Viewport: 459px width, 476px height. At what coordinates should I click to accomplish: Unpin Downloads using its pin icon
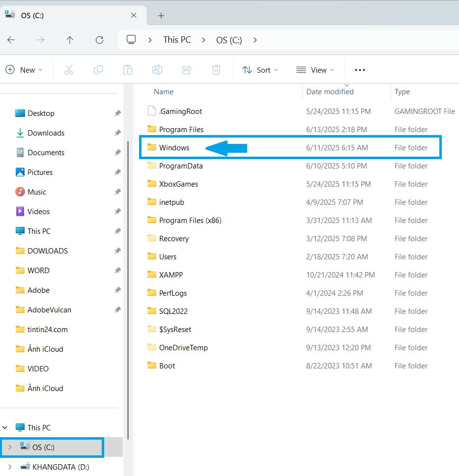click(117, 133)
